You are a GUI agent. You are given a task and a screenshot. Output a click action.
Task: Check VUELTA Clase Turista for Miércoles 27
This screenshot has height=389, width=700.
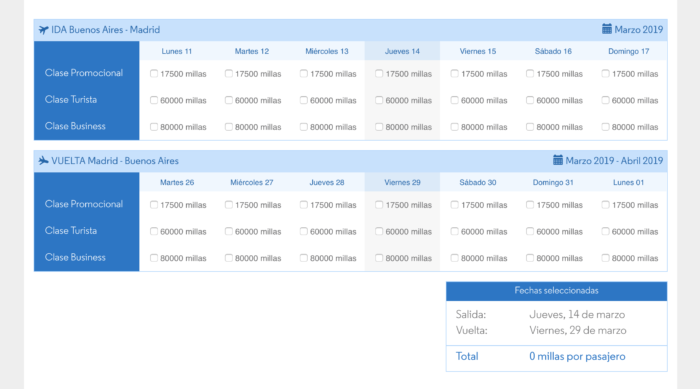pos(229,231)
